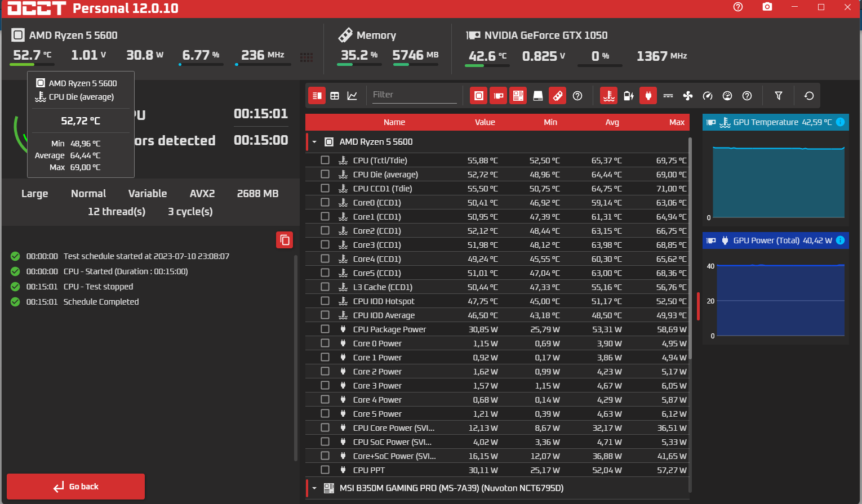The image size is (862, 504).
Task: Toggle the battery-with-bolt sensor filter icon
Action: pos(629,96)
